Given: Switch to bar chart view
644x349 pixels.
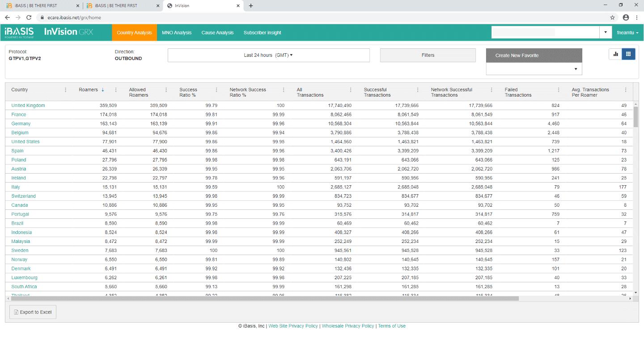Looking at the screenshot, I should click(615, 54).
